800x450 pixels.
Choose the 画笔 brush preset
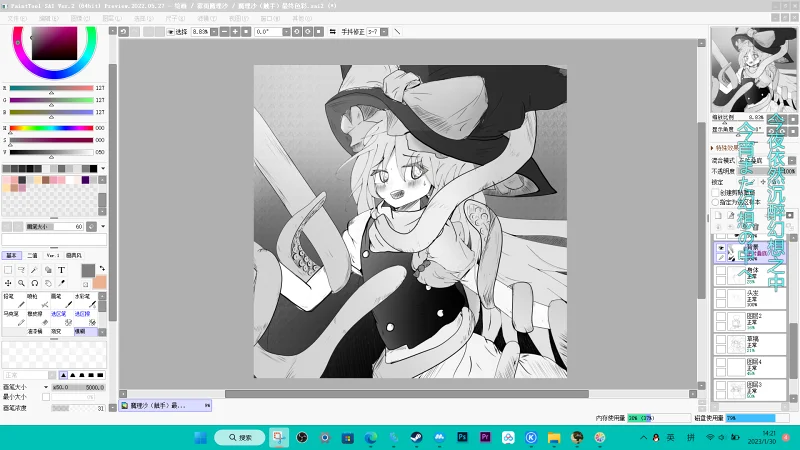(x=62, y=301)
